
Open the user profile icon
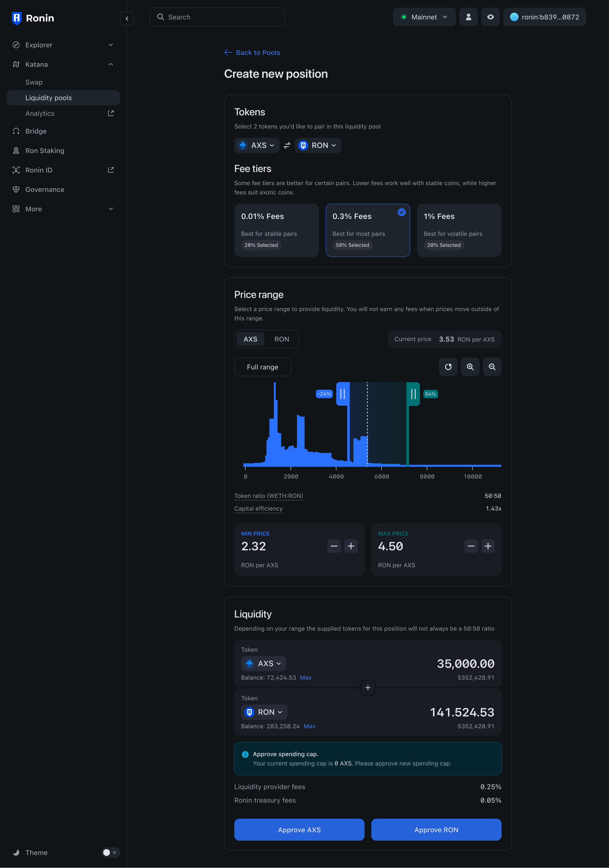468,17
